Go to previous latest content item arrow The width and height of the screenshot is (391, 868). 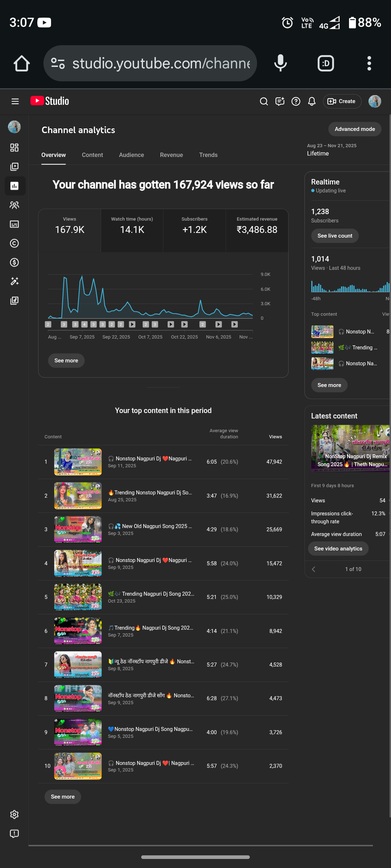point(314,569)
